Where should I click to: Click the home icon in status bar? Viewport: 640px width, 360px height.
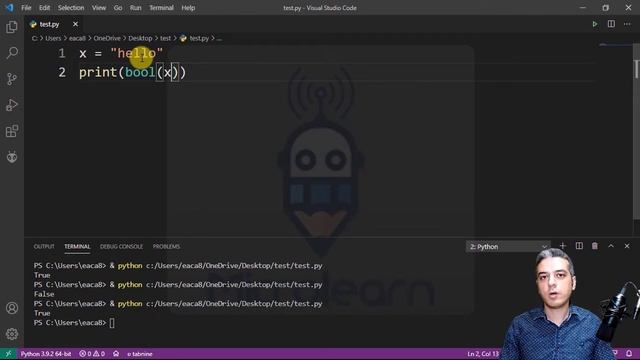pyautogui.click(x=116, y=353)
